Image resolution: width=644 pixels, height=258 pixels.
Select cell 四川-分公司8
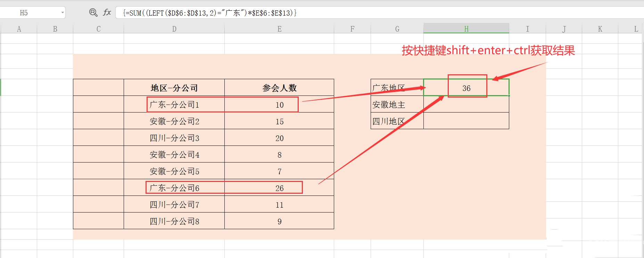[x=174, y=221]
